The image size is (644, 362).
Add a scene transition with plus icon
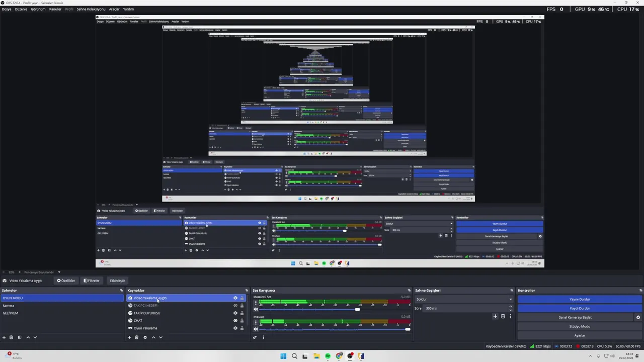(495, 316)
